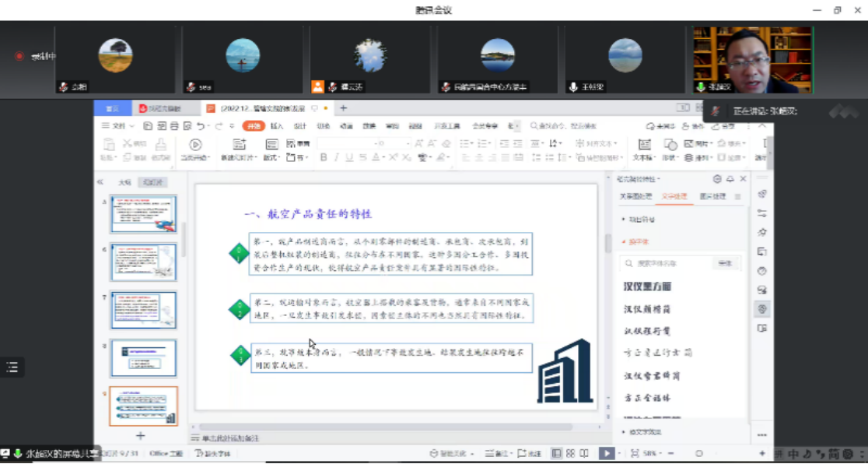This screenshot has height=464, width=868.
Task: Switch to slide sorter grid view
Action: [x=571, y=453]
